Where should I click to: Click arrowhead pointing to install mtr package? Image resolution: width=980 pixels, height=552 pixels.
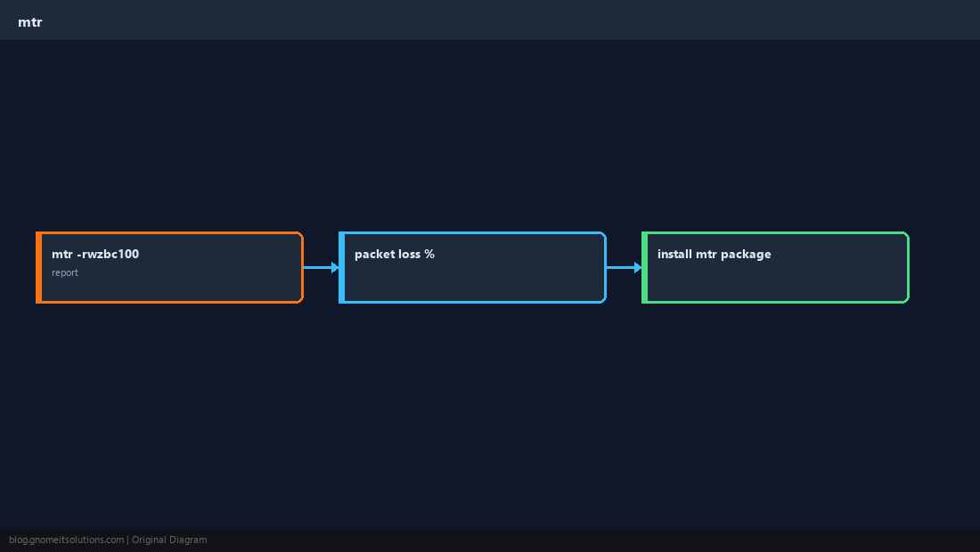pyautogui.click(x=638, y=267)
